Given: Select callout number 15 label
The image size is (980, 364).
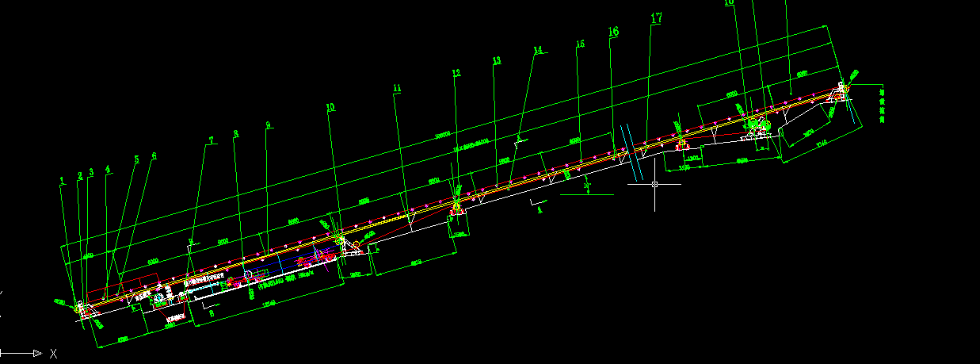Looking at the screenshot, I should [x=580, y=44].
